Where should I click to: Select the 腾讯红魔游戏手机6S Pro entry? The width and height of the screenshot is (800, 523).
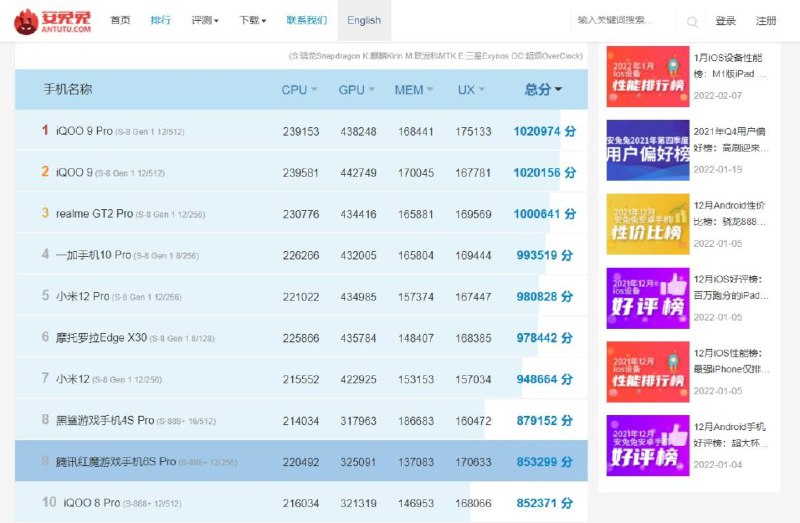[146, 462]
